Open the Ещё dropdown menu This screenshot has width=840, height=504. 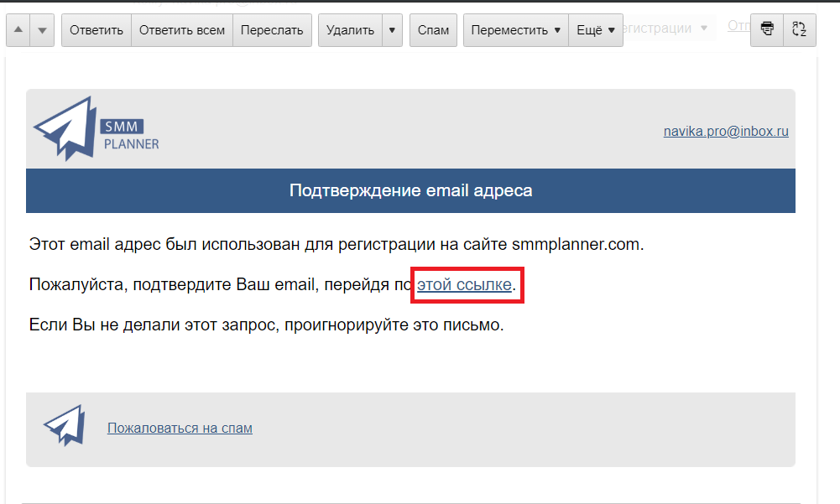click(x=595, y=30)
